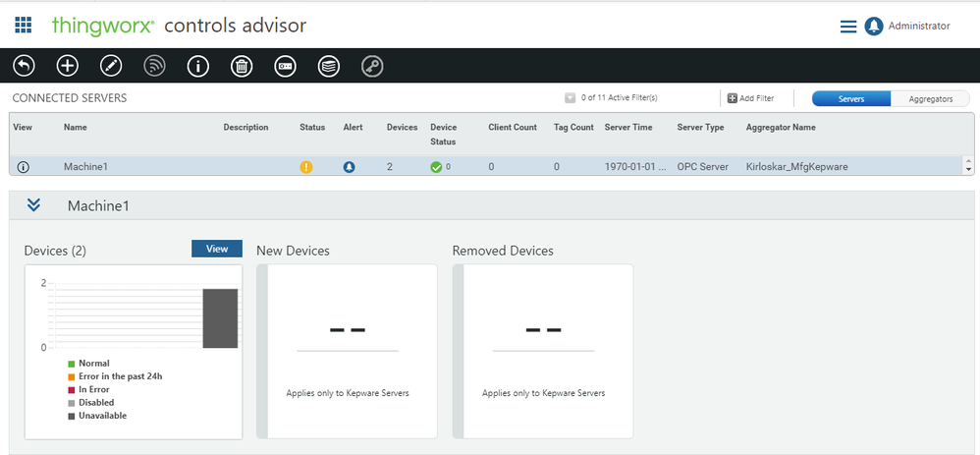Click Machine1 yellow warning status icon
Image resolution: width=980 pixels, height=455 pixels.
click(306, 167)
